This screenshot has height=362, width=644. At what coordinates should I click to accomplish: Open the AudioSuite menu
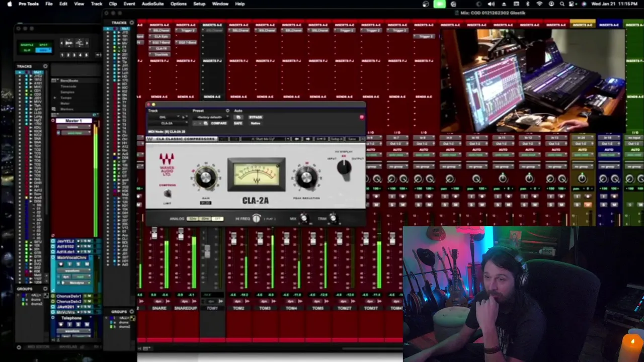pos(152,4)
